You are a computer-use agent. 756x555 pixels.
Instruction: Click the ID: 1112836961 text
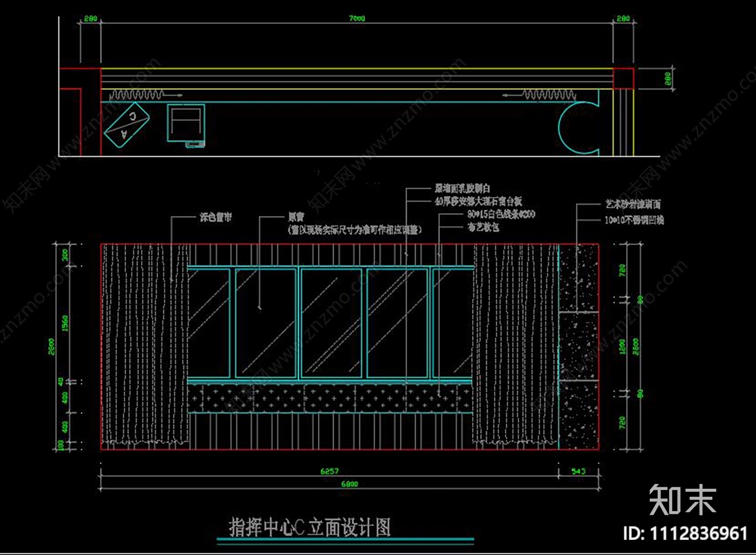686,534
